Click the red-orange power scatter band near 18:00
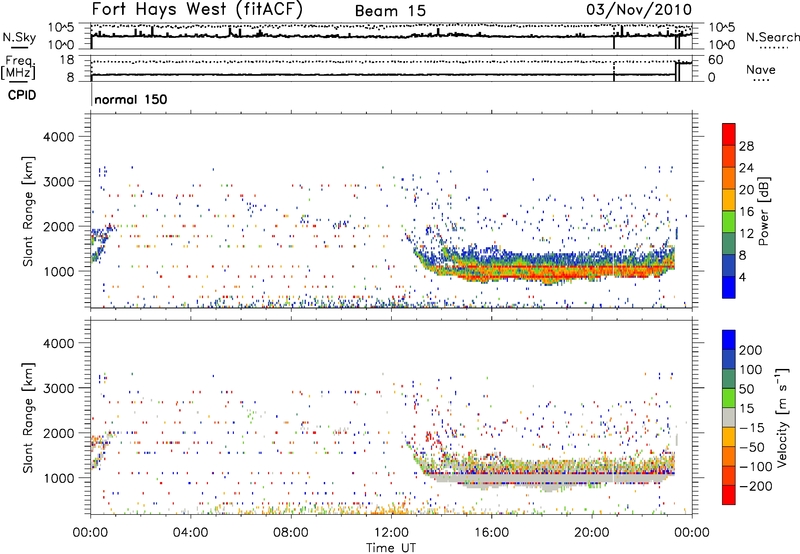This screenshot has width=800, height=554. point(541,271)
